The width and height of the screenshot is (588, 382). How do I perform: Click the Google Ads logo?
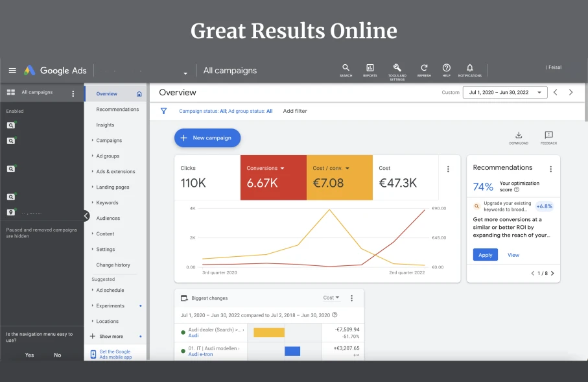[55, 70]
